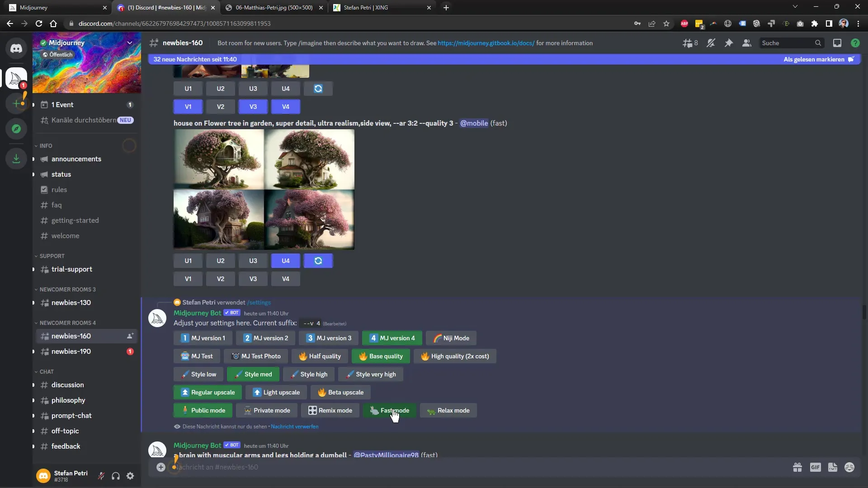The width and height of the screenshot is (868, 488).
Task: Select the Remix mode option
Action: (x=331, y=411)
